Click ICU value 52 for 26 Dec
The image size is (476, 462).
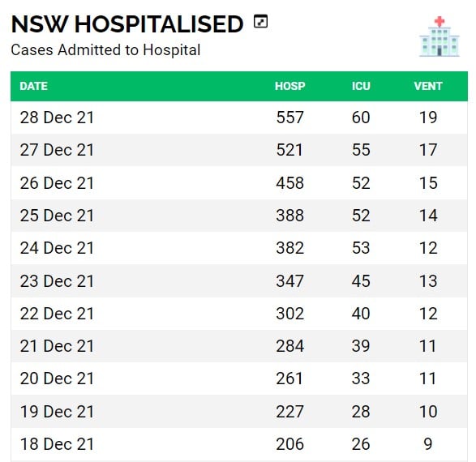[361, 183]
